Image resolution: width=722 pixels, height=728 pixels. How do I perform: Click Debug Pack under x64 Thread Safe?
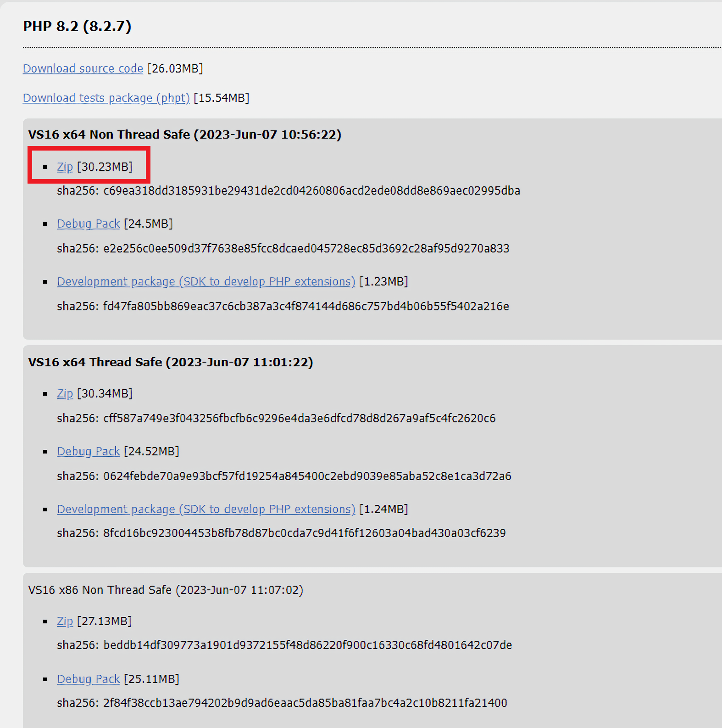[88, 451]
